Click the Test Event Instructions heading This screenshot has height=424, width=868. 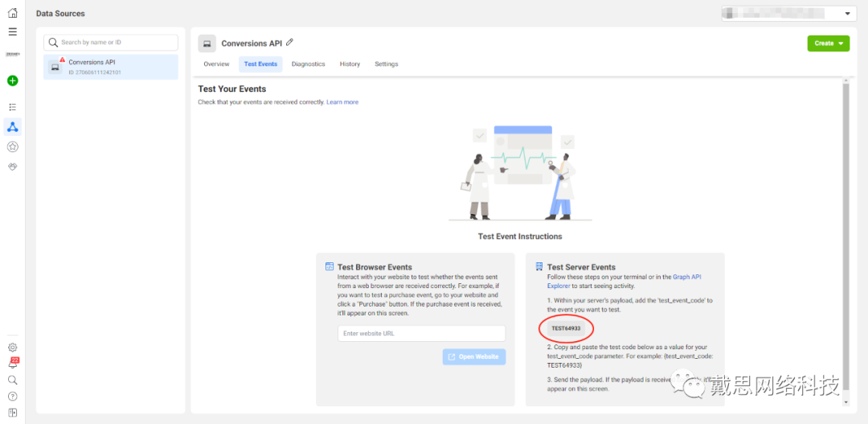(x=520, y=236)
